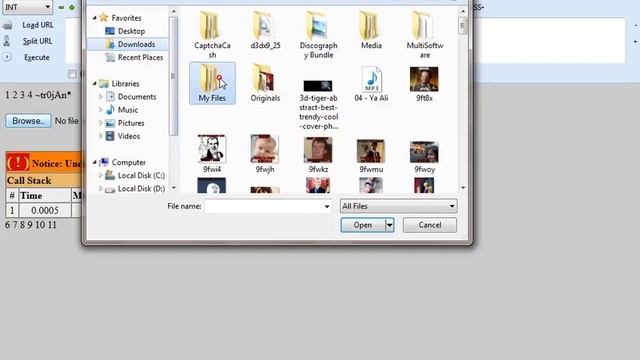Click the navigation pane scrollbar
Screen dimensions: 640x360
(173, 76)
